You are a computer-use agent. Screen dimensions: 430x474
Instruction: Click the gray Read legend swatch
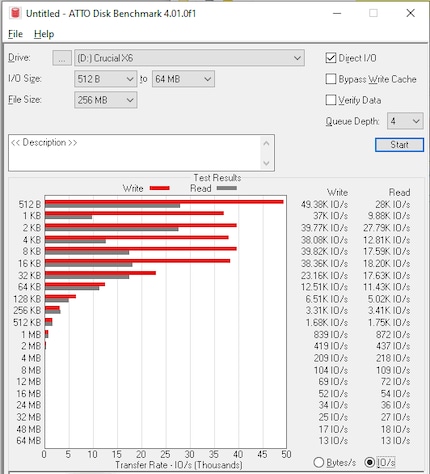[x=227, y=188]
